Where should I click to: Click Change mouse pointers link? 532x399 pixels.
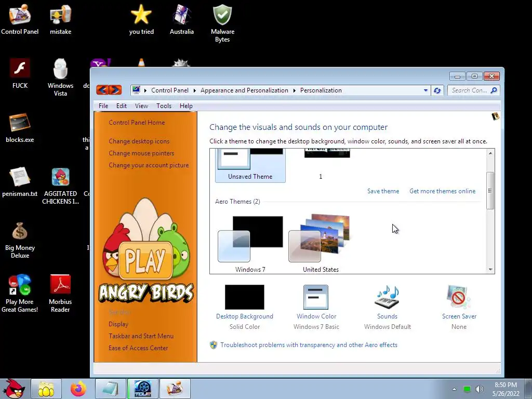point(141,153)
